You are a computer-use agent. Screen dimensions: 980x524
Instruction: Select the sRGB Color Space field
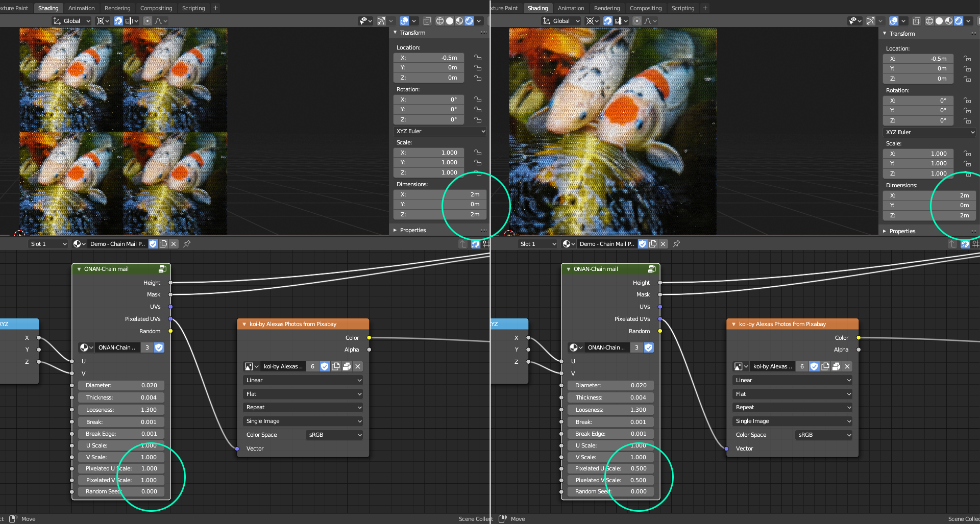[334, 435]
